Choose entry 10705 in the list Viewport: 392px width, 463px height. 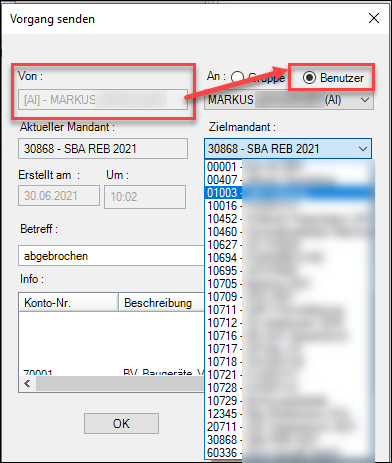tap(289, 284)
